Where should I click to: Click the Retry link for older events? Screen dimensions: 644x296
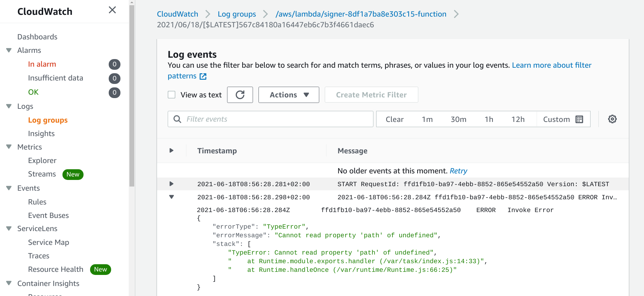coord(458,171)
